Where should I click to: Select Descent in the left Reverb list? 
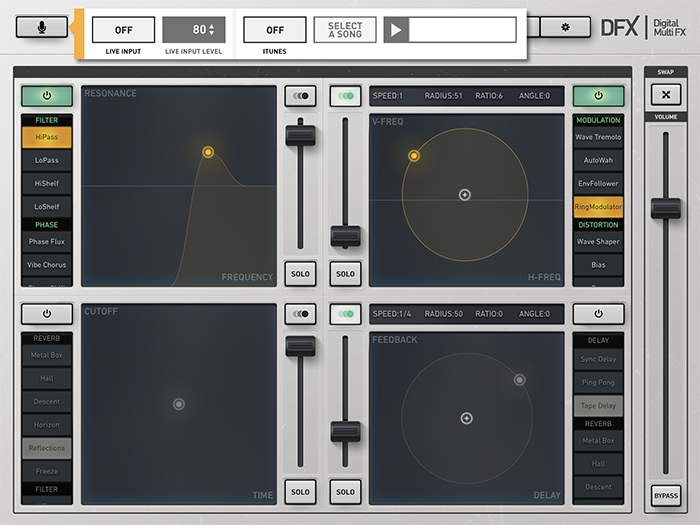point(47,402)
